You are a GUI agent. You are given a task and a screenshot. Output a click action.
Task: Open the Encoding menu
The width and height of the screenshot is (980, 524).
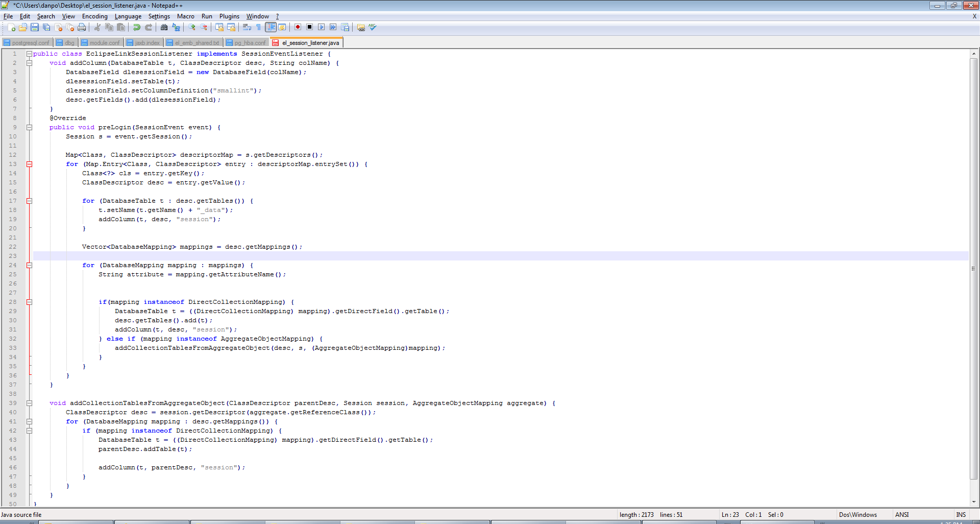point(95,16)
